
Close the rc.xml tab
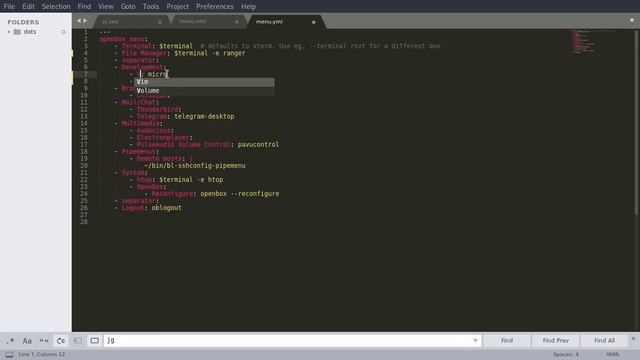click(160, 22)
